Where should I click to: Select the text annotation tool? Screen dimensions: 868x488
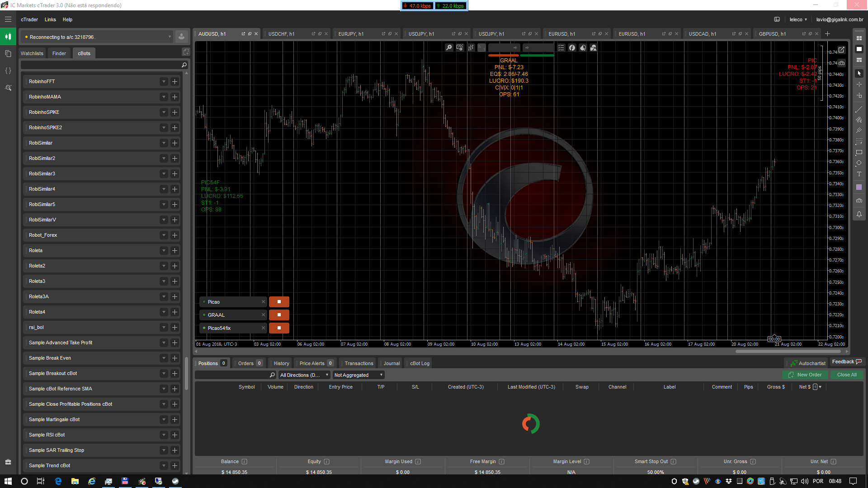click(x=859, y=174)
